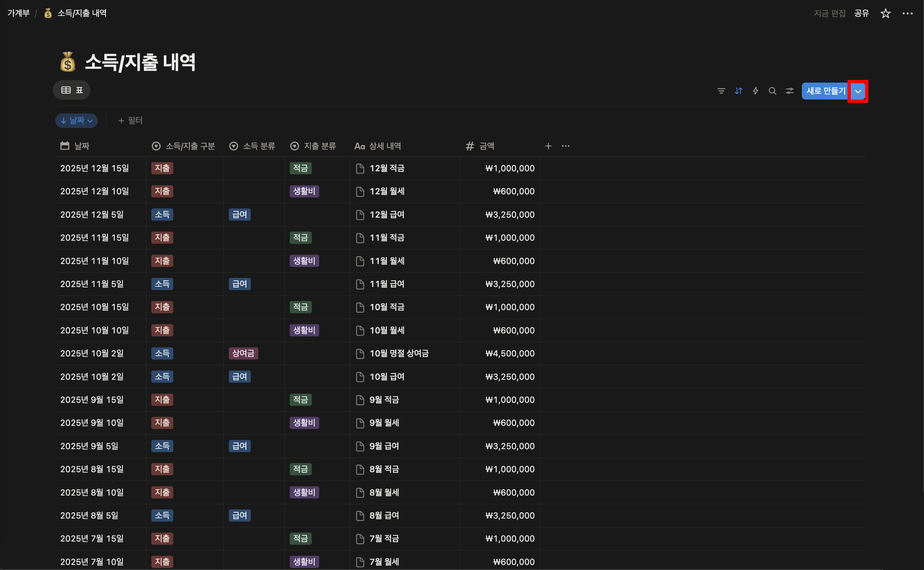Expand the 새로 만들기 dropdown arrow

click(x=858, y=91)
